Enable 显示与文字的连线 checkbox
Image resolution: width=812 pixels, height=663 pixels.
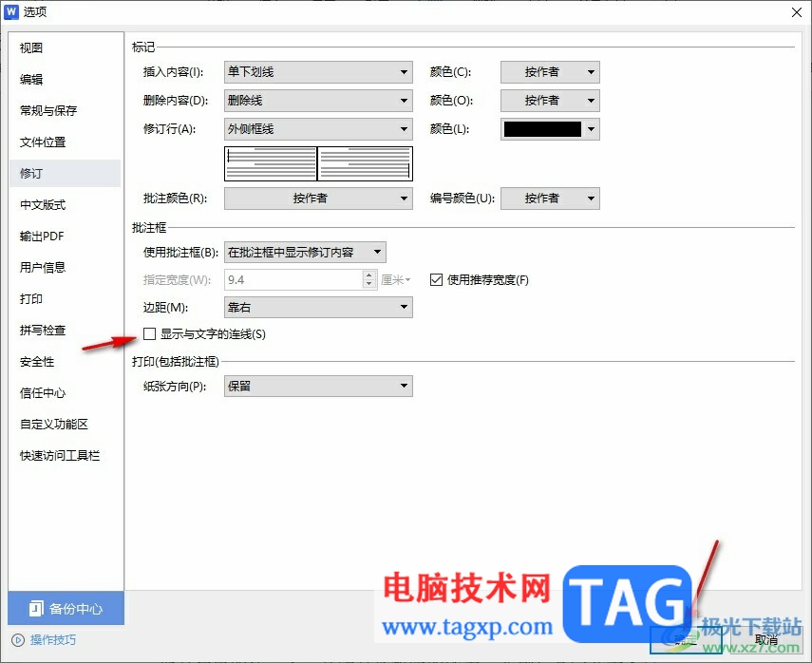click(x=150, y=334)
